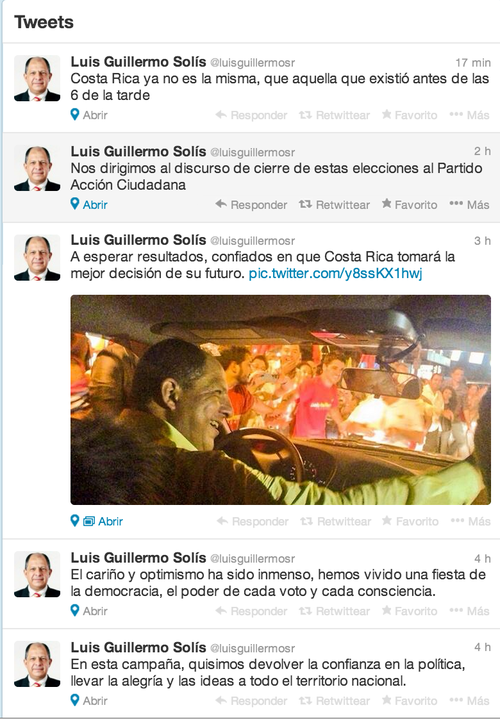
Task: Click Abrir with the media icon below the photo
Action: tap(103, 521)
